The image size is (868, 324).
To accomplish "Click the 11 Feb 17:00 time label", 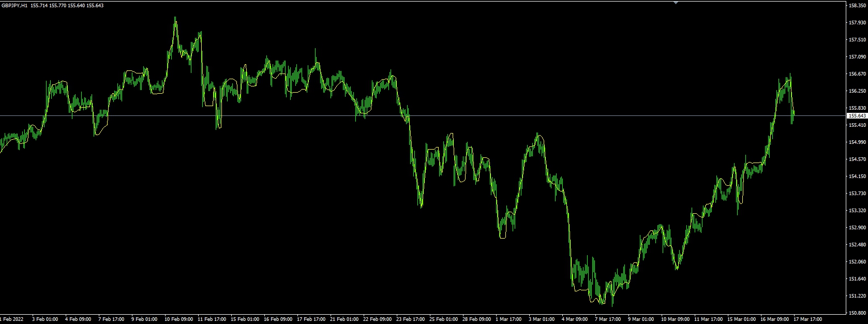I will pos(212,319).
